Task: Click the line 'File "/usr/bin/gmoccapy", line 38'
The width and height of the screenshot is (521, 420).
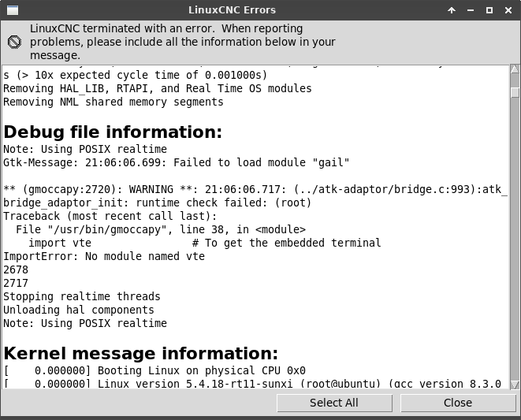Action: click(161, 229)
